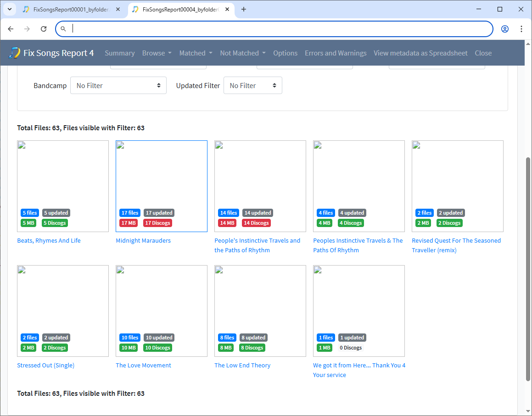
Task: Open the browser profile icon
Action: [505, 29]
